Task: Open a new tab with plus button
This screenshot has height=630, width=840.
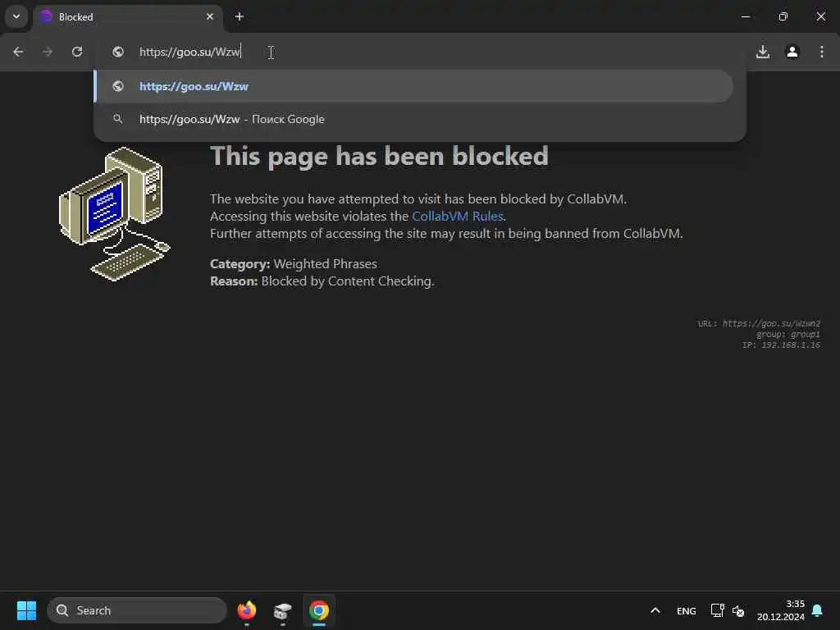Action: click(x=240, y=16)
